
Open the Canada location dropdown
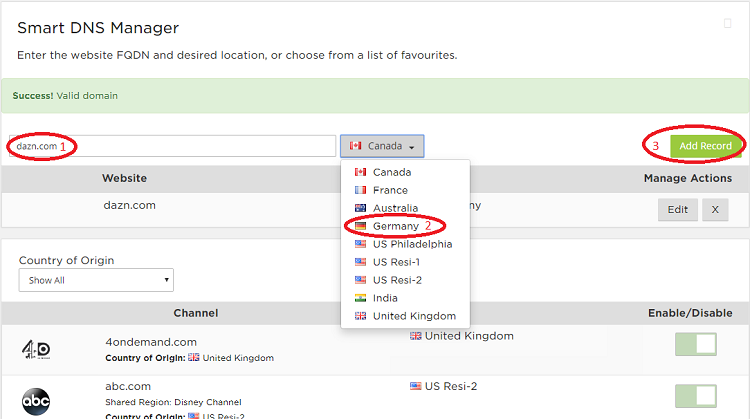(382, 146)
